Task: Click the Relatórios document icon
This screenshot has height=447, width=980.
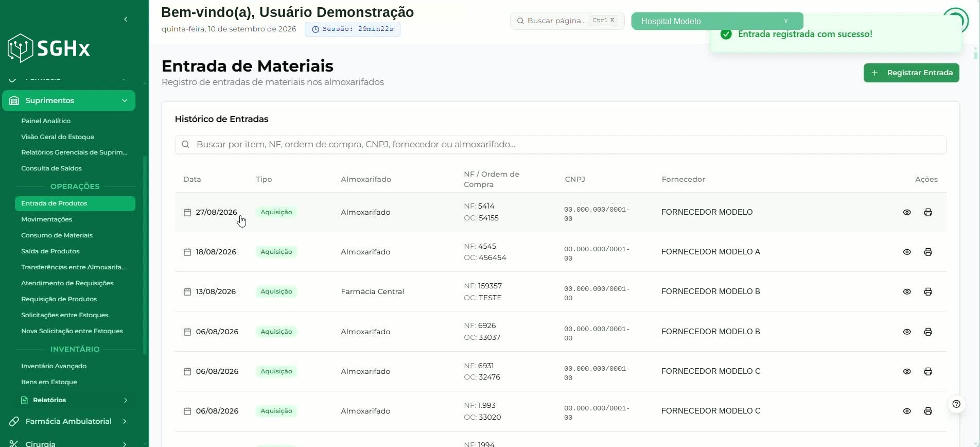Action: click(x=24, y=400)
